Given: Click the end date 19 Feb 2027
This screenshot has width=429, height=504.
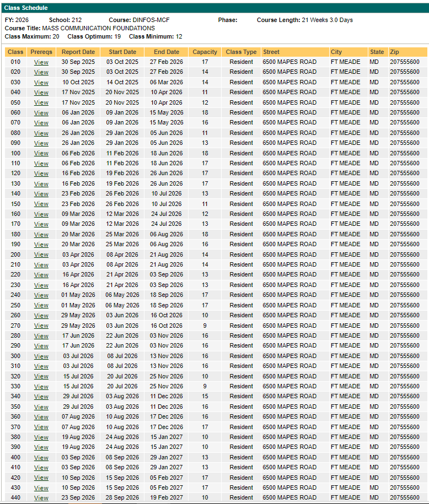Looking at the screenshot, I should click(167, 497).
